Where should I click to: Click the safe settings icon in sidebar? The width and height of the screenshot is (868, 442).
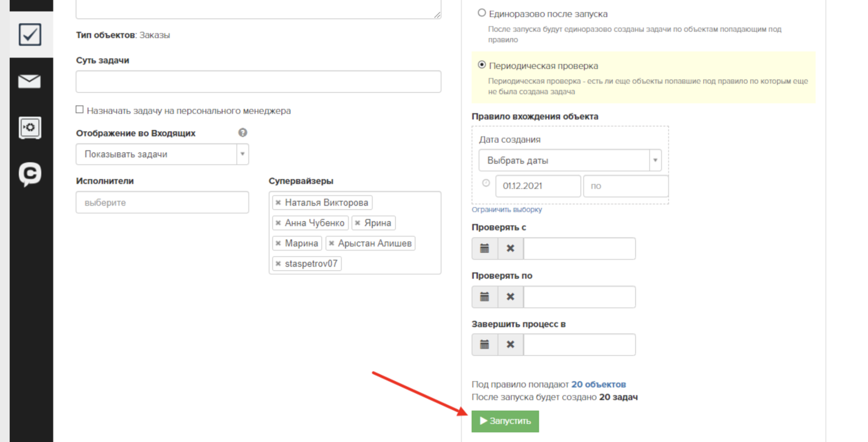30,128
